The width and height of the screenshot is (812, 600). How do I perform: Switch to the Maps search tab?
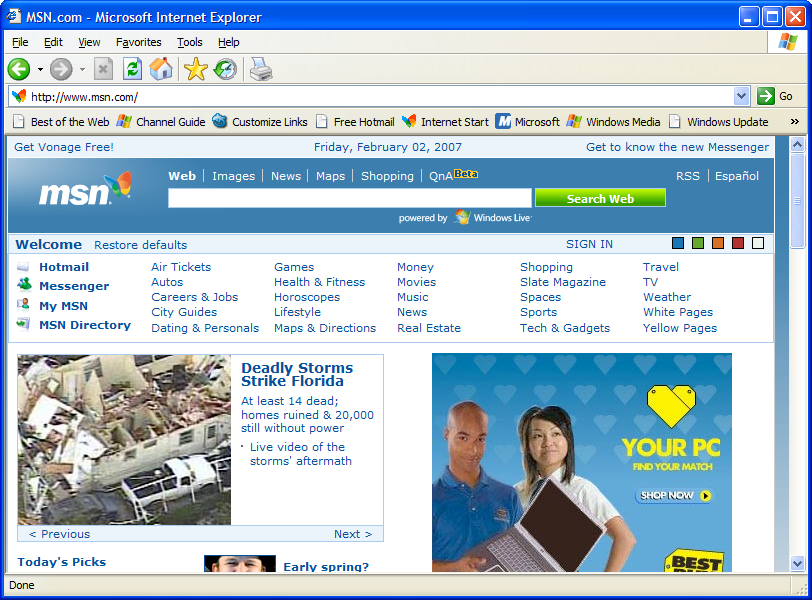[330, 176]
